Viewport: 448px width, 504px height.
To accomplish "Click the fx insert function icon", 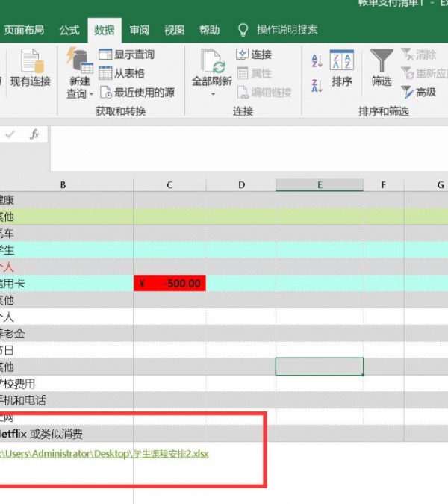I will (x=34, y=134).
